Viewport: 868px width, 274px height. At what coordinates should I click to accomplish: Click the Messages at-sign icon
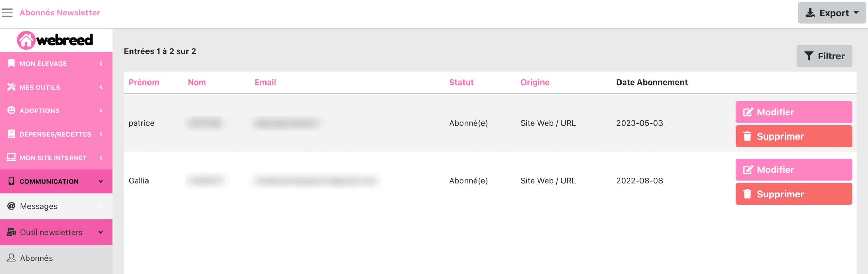click(11, 206)
